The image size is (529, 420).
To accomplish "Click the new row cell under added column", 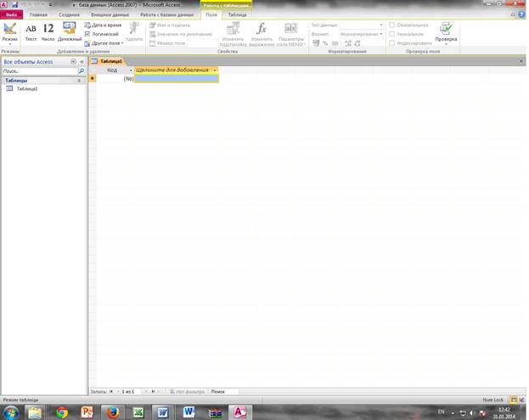I will click(177, 79).
